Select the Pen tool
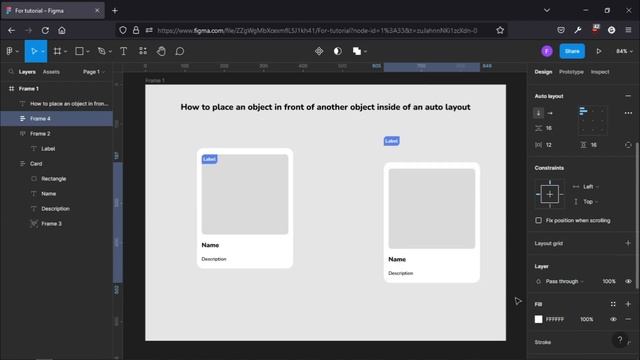Screen dimensions: 640x360 [101, 51]
